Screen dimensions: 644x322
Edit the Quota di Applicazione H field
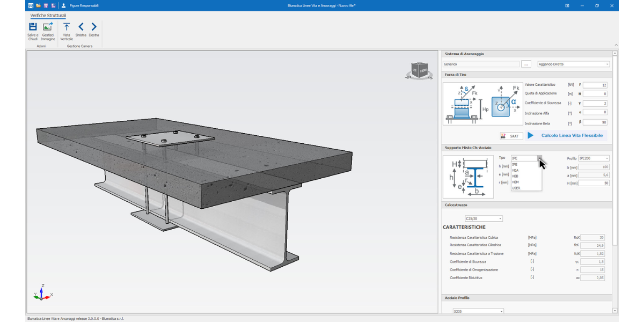point(595,94)
